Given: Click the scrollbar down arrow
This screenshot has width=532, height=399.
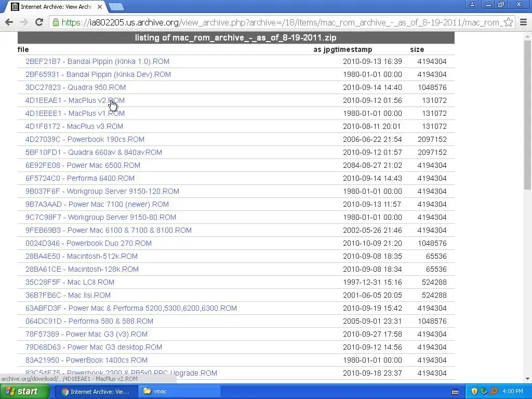Looking at the screenshot, I should pos(528,379).
